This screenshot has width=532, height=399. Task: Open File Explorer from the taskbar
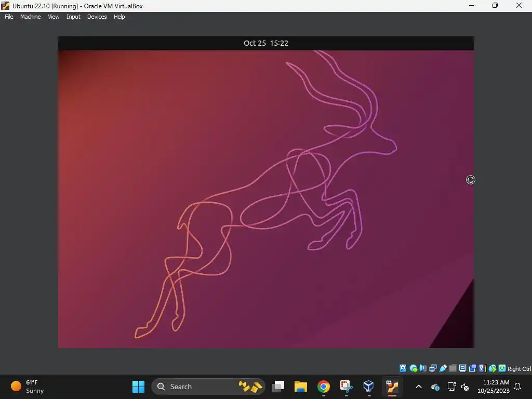click(x=301, y=387)
